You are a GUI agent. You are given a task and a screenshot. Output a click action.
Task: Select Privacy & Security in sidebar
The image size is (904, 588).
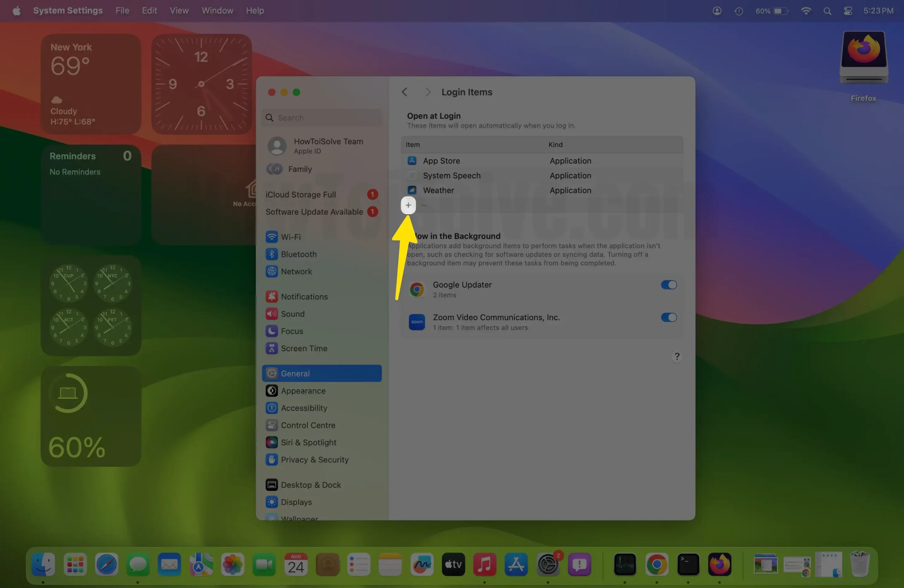tap(322, 459)
